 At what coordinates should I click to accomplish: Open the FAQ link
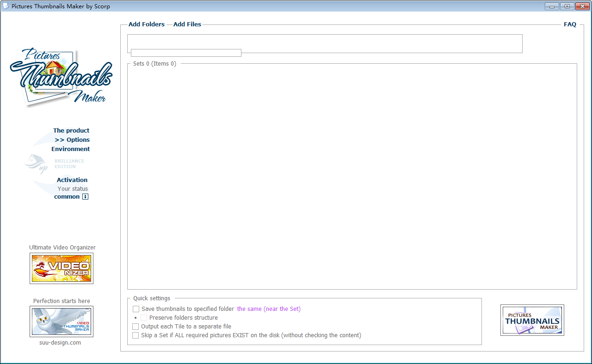pyautogui.click(x=570, y=24)
